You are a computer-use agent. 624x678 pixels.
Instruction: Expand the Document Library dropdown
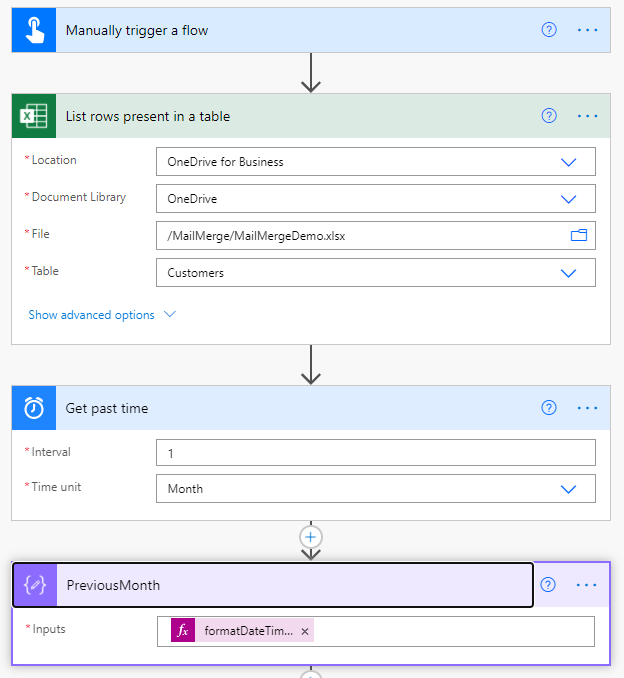568,199
